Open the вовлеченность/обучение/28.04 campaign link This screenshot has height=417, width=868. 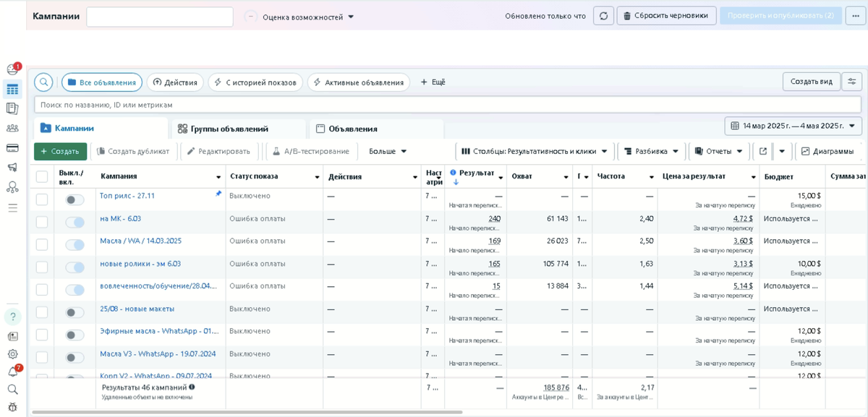pos(158,285)
